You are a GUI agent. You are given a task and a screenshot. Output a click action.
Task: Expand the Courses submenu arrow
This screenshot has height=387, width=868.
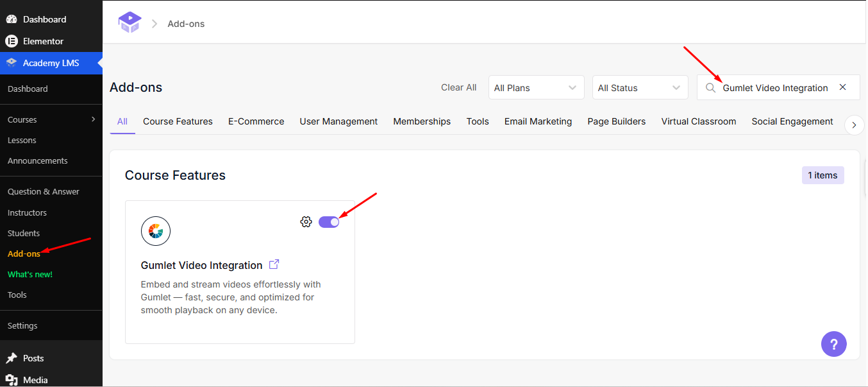click(x=94, y=119)
